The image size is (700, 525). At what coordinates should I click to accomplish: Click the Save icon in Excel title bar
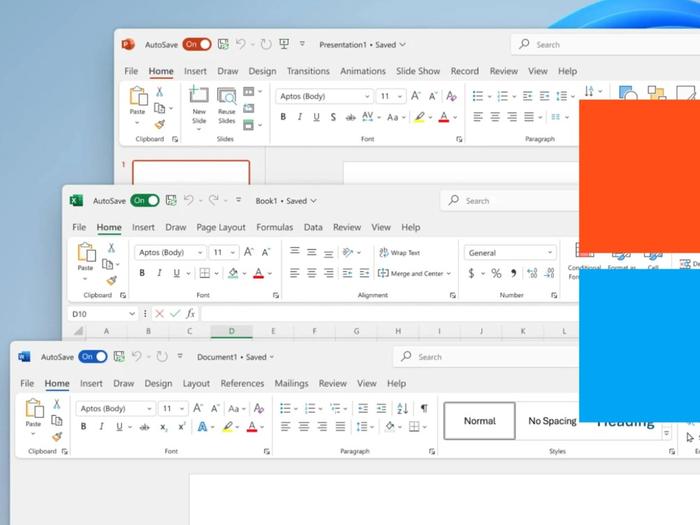click(171, 201)
